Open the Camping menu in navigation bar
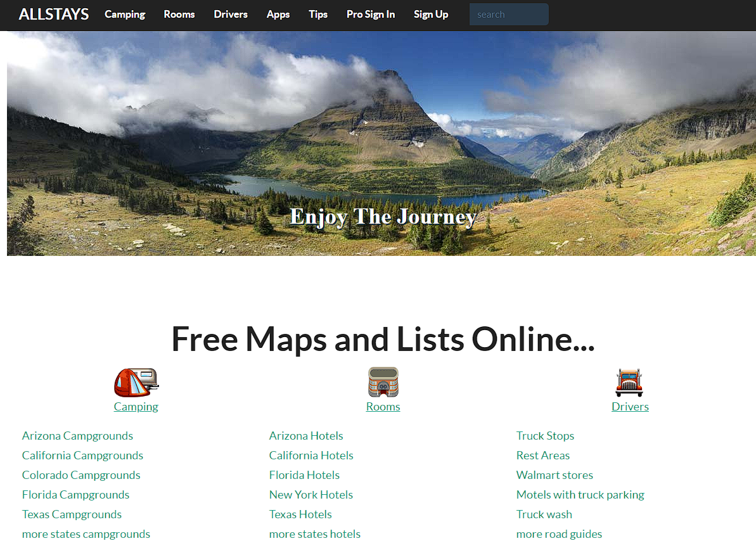Viewport: 756px width, 555px height. coord(125,15)
